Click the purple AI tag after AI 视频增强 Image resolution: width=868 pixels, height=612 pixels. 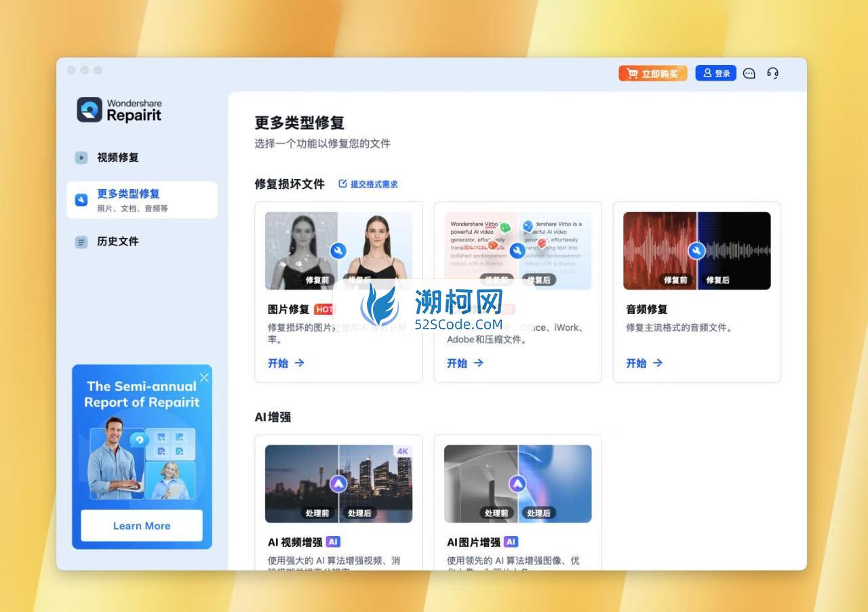pos(333,542)
